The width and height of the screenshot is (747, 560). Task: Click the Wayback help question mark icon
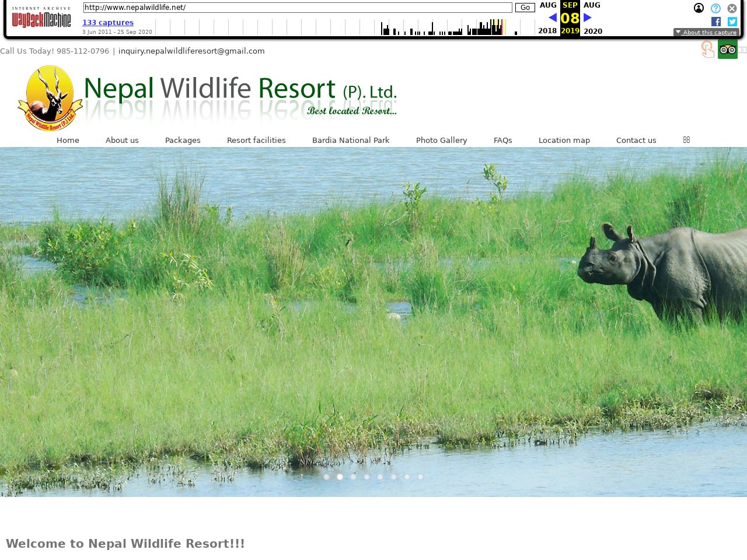(715, 8)
